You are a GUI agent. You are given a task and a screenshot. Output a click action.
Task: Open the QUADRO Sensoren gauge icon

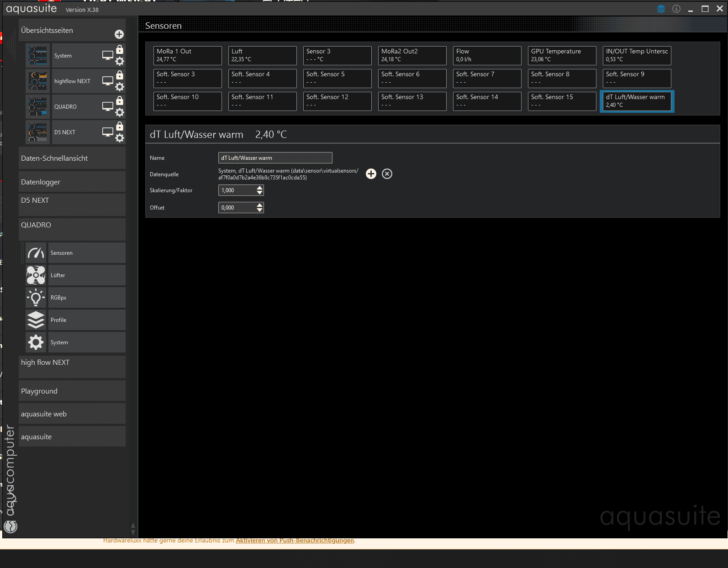pyautogui.click(x=36, y=253)
